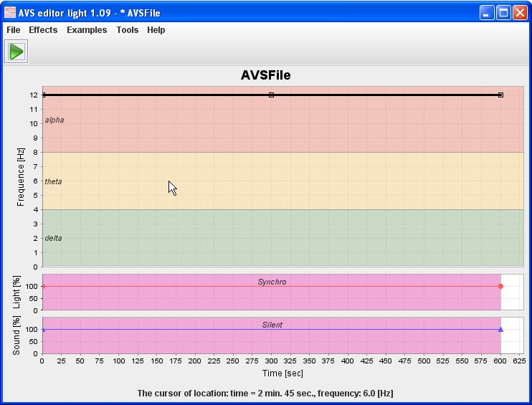Click the AVS editor title bar icon
This screenshot has width=532, height=405.
coord(10,13)
